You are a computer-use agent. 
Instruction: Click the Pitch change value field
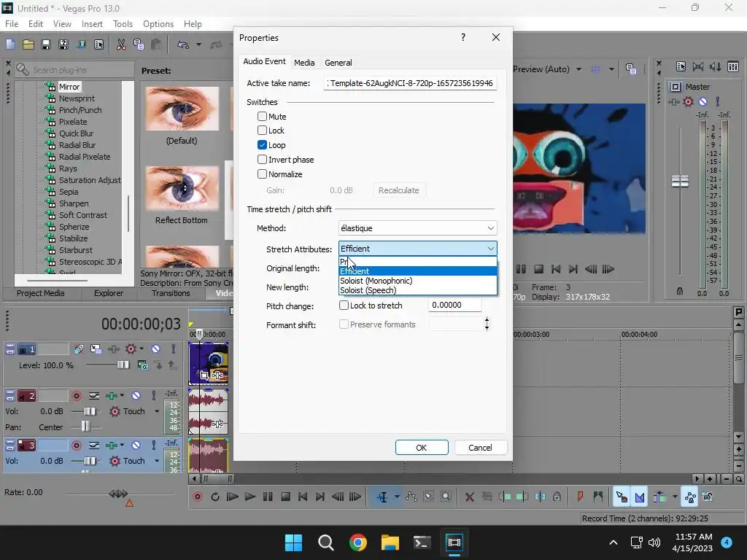point(455,306)
